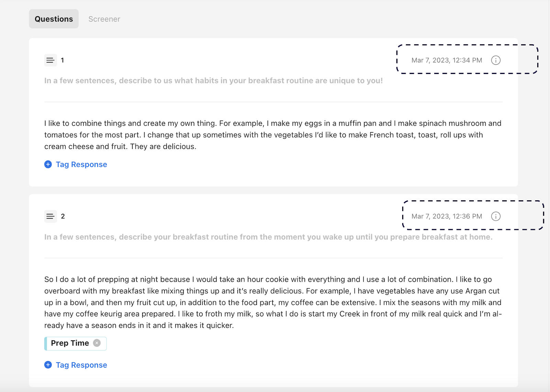
Task: Click the response about prepping at night
Action: (273, 302)
